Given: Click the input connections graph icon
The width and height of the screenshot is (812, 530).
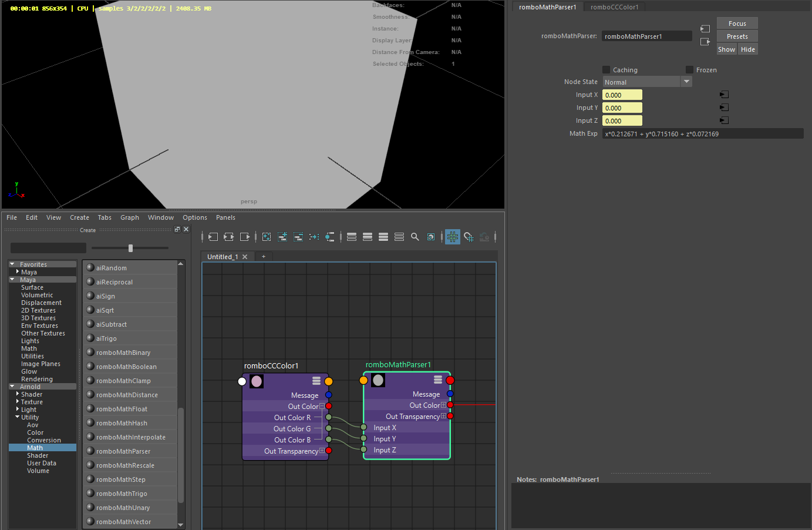Looking at the screenshot, I should tap(213, 237).
